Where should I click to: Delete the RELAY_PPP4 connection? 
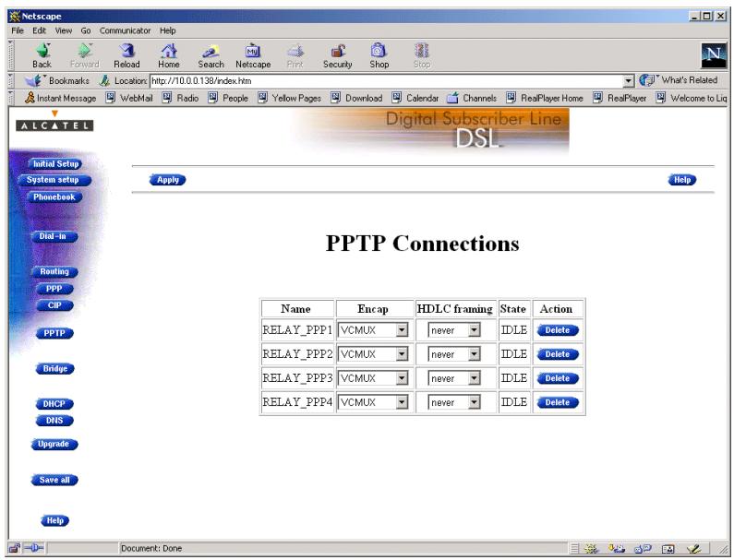558,402
